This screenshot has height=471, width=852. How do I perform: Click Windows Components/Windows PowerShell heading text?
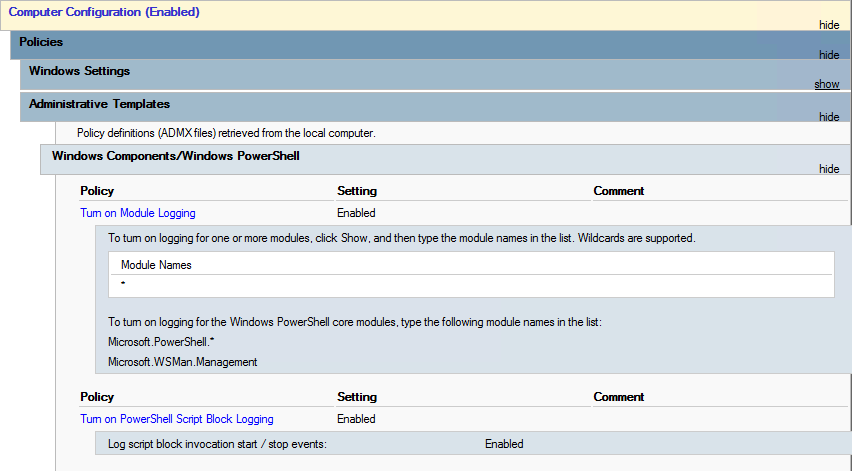(175, 156)
